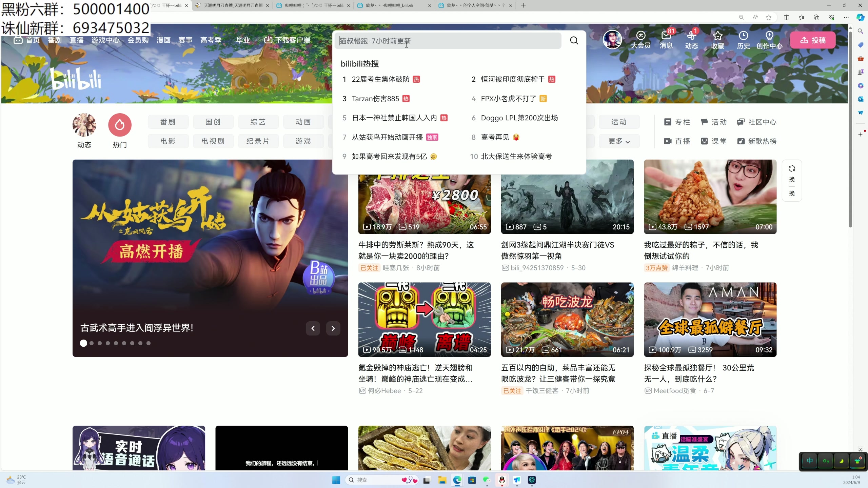Select 番剧 in the top navigation
This screenshot has height=488, width=868.
point(54,40)
